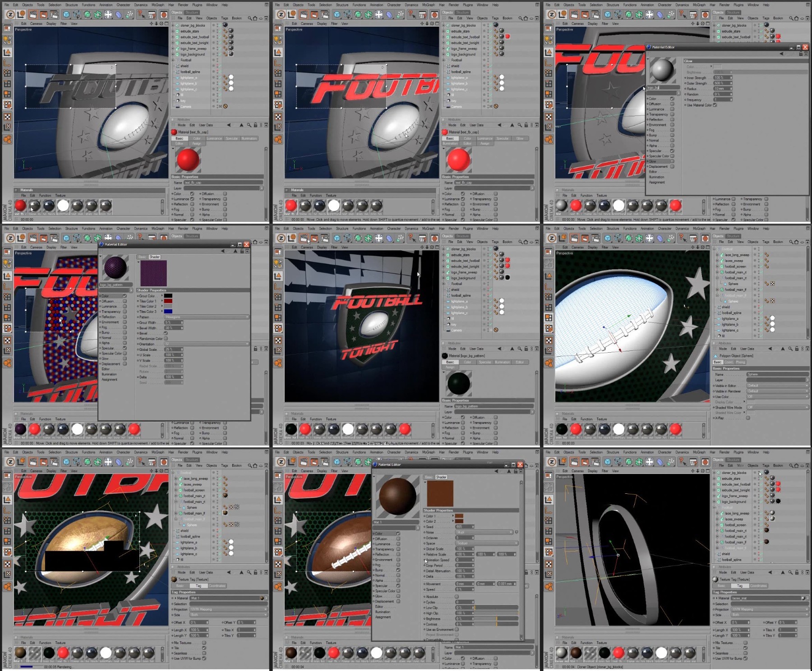Click the viewport pan arrows icon, middle-center screenshot
Image resolution: width=812 pixels, height=671 pixels.
pyautogui.click(x=422, y=247)
